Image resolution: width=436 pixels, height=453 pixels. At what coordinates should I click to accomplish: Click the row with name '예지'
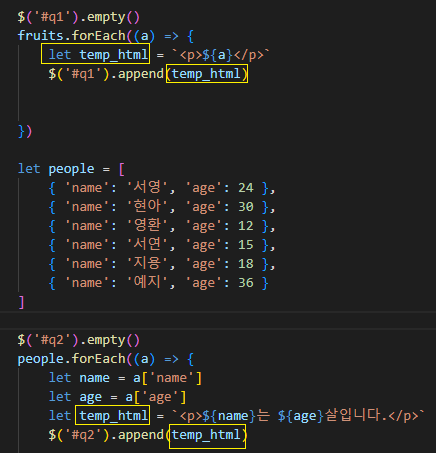[159, 283]
